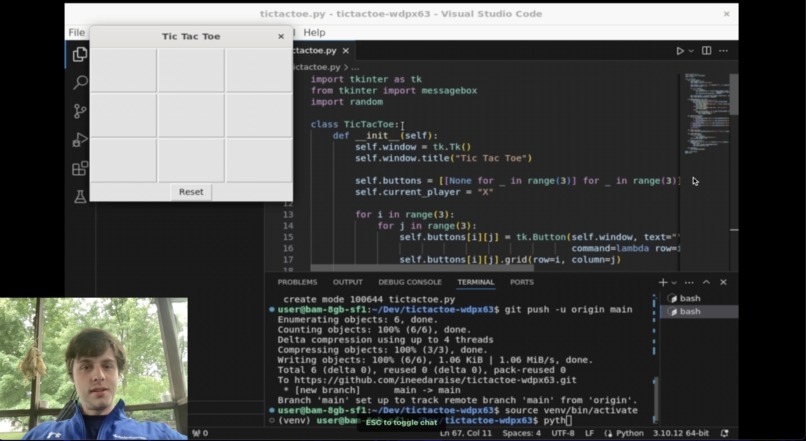Open terminal panel ellipsis menu
This screenshot has height=441, width=806.
[689, 282]
